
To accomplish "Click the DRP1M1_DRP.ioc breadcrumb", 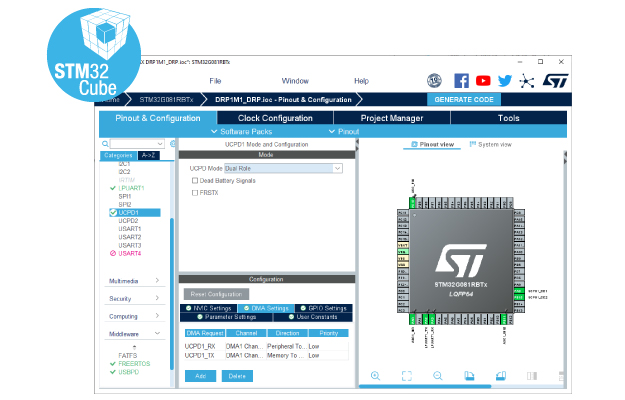I will [283, 100].
